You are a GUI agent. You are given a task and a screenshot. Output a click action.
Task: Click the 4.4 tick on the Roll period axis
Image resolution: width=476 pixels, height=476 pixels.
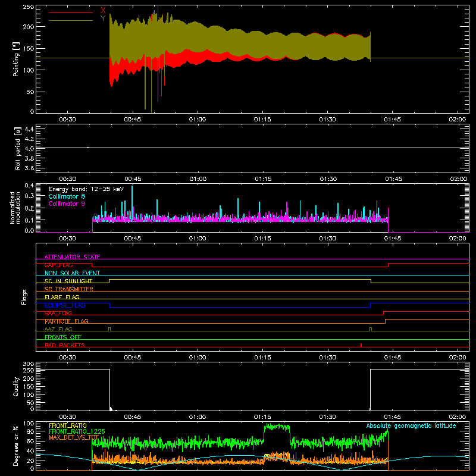(x=29, y=129)
